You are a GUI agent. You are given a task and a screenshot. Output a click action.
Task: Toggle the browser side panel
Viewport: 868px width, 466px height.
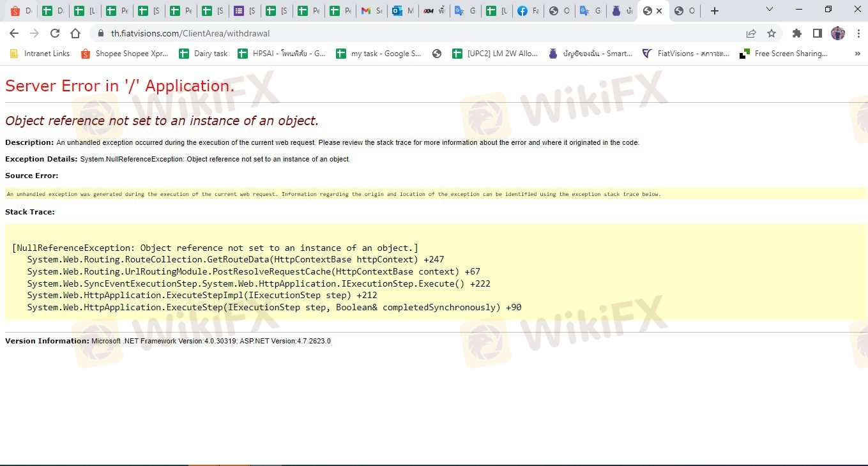pyautogui.click(x=817, y=33)
